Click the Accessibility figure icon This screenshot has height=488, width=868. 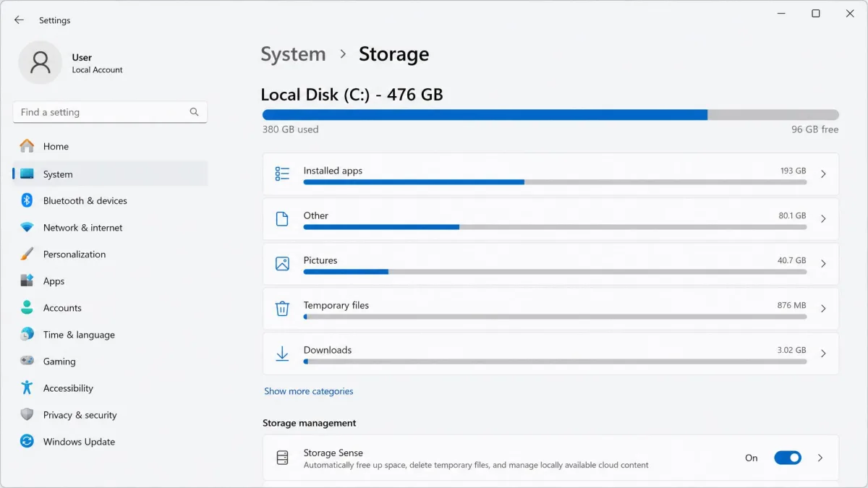pyautogui.click(x=27, y=388)
